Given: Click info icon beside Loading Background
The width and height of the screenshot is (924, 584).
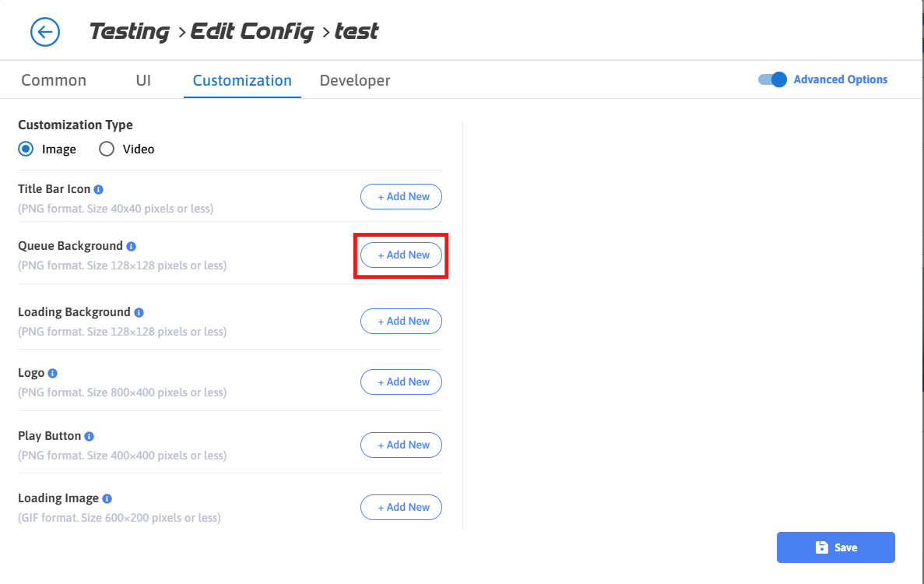Looking at the screenshot, I should 139,312.
